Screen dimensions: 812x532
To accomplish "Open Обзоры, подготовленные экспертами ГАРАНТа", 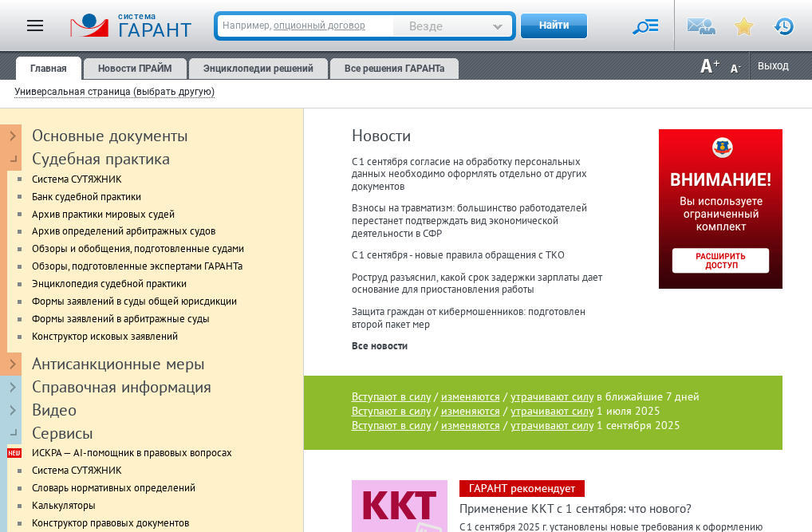I will [x=137, y=266].
